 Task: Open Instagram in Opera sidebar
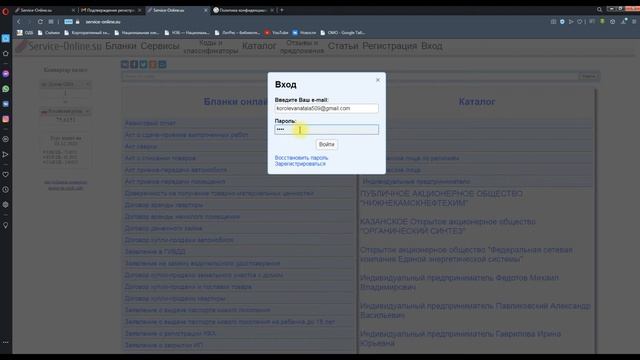pyautogui.click(x=6, y=119)
